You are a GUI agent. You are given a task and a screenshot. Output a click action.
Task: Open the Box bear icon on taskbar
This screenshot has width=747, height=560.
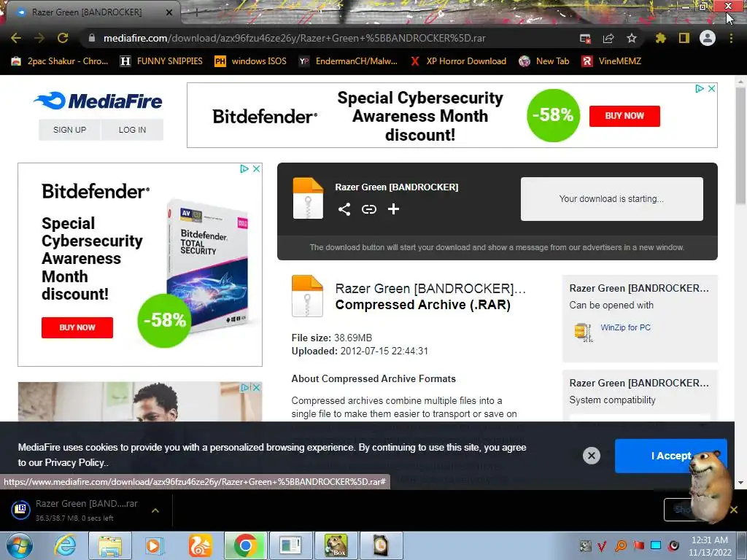[336, 545]
